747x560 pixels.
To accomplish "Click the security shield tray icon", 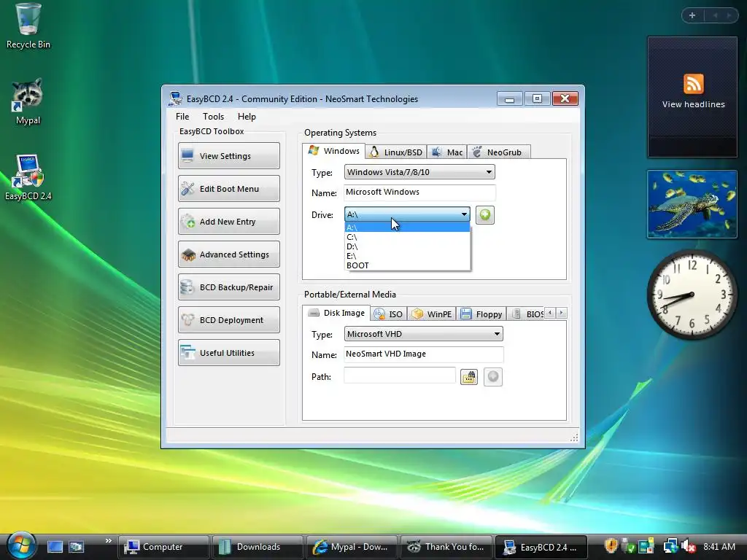I will (x=611, y=545).
